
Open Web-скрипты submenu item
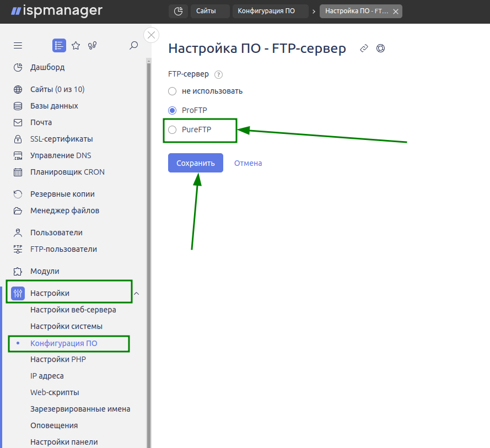point(55,393)
